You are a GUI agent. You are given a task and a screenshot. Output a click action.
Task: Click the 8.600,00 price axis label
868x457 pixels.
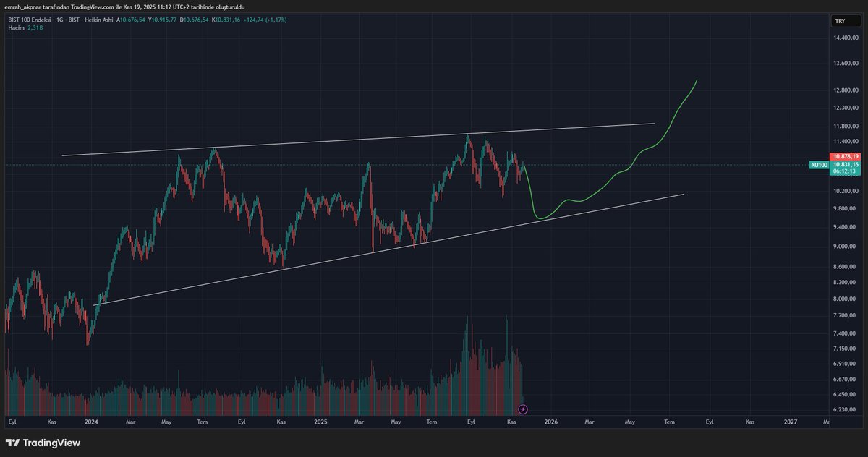point(845,267)
